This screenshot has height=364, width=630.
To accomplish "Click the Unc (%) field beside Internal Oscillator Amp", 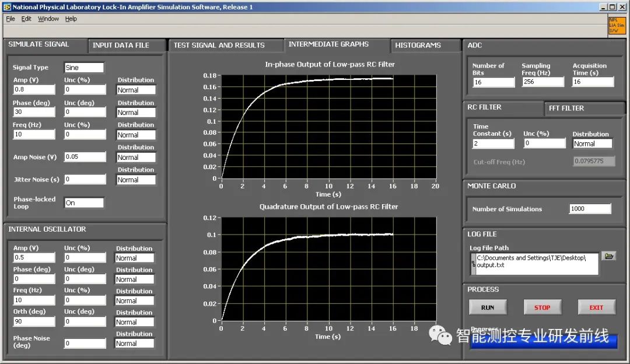I will 85,257.
